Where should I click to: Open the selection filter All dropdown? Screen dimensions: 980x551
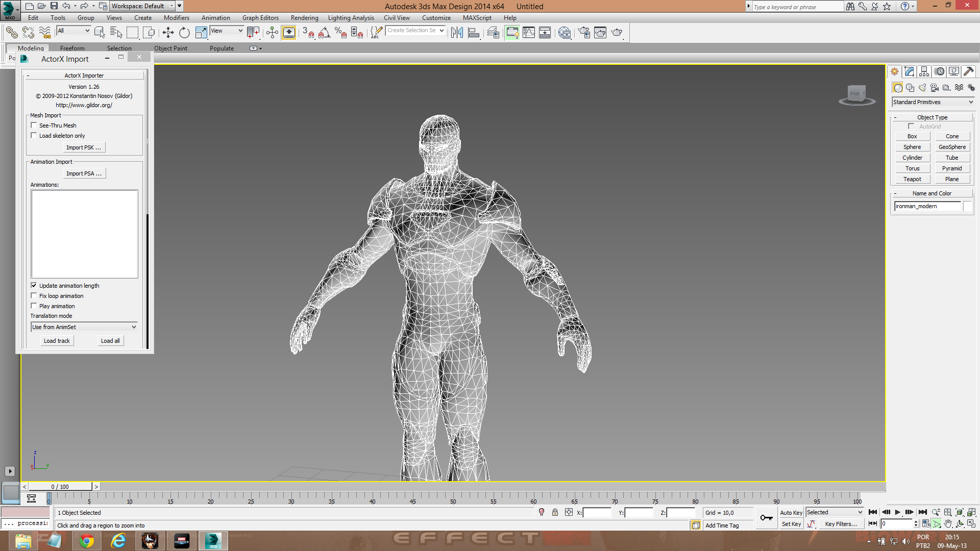point(73,31)
